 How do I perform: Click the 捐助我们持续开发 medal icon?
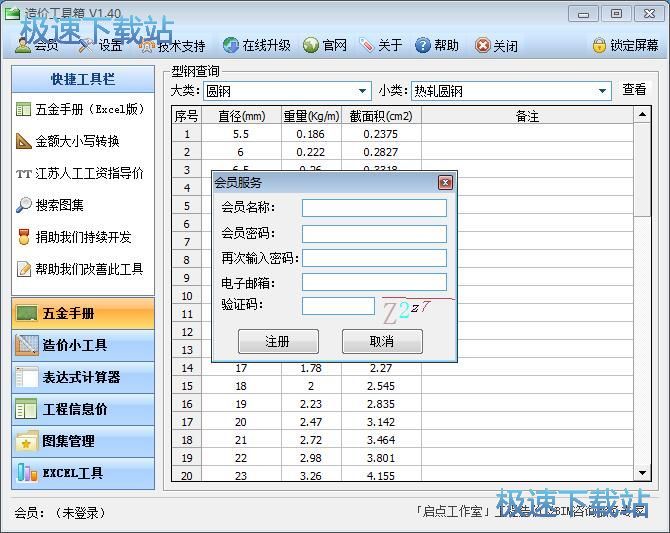point(24,237)
